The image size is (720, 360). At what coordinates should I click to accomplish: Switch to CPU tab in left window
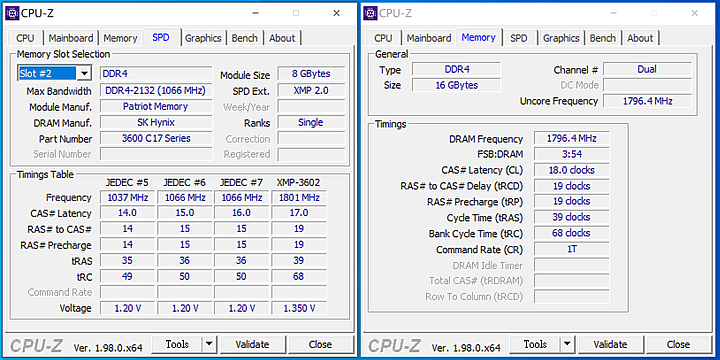26,38
